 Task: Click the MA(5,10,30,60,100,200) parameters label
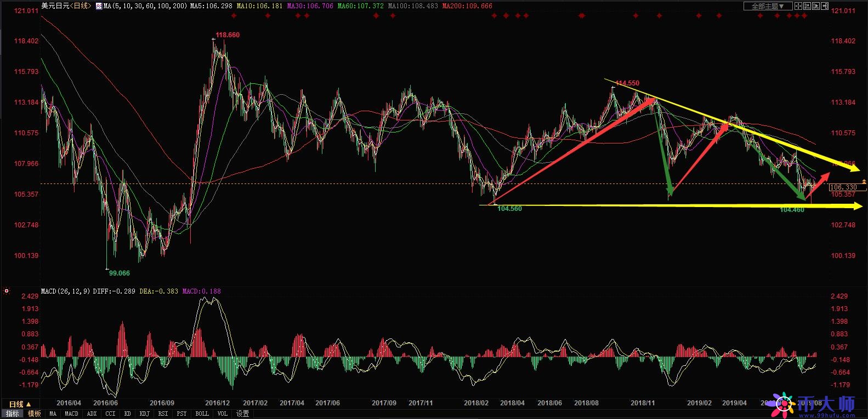(x=146, y=6)
